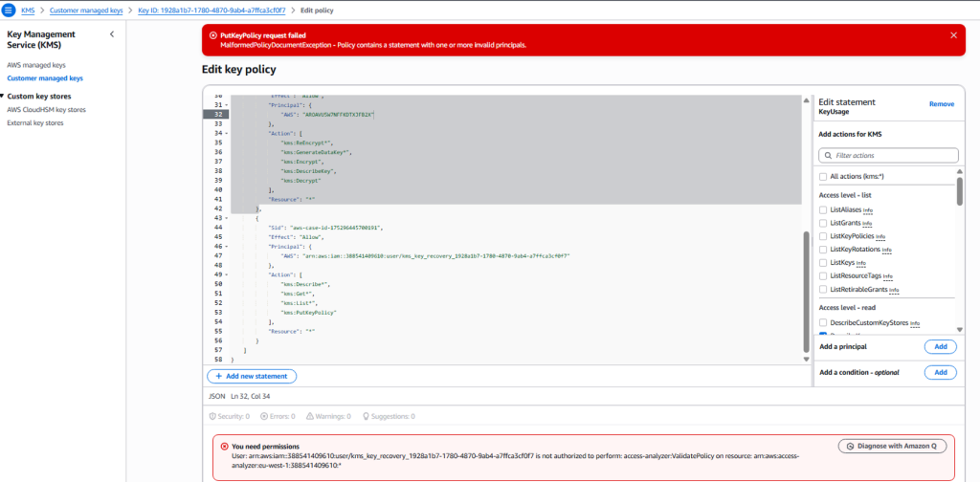980x482 pixels.
Task: Click Info icon next to ListAliases
Action: (x=867, y=210)
